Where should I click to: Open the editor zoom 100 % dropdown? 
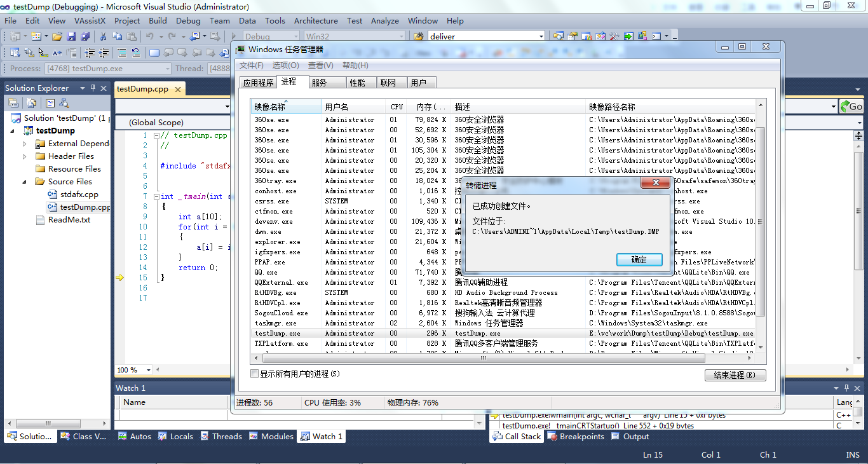point(149,370)
